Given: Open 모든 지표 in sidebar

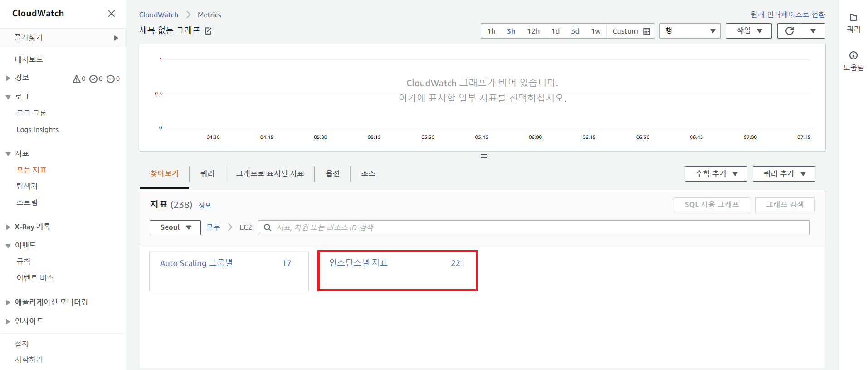Looking at the screenshot, I should [32, 170].
